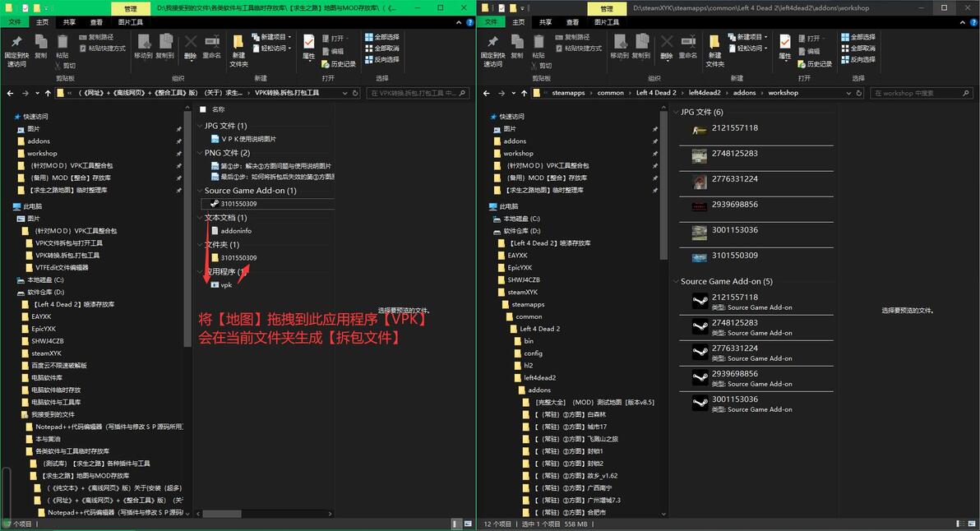
Task: Collapse JPG 文件 (6) group in right window
Action: (677, 112)
